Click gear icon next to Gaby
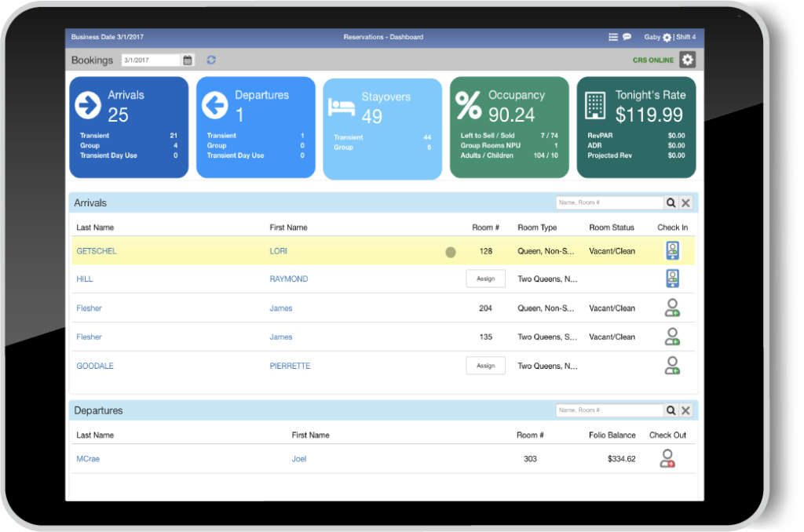 [667, 38]
